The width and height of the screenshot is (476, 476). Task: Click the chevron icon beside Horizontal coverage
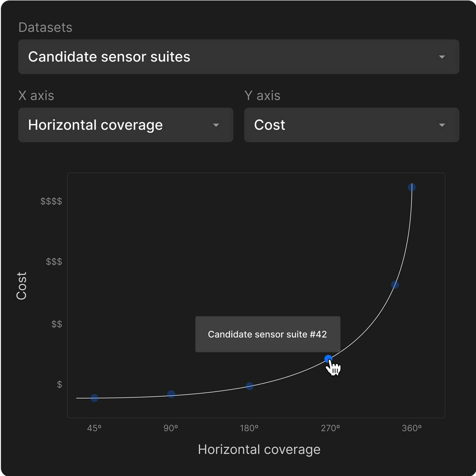pos(216,125)
